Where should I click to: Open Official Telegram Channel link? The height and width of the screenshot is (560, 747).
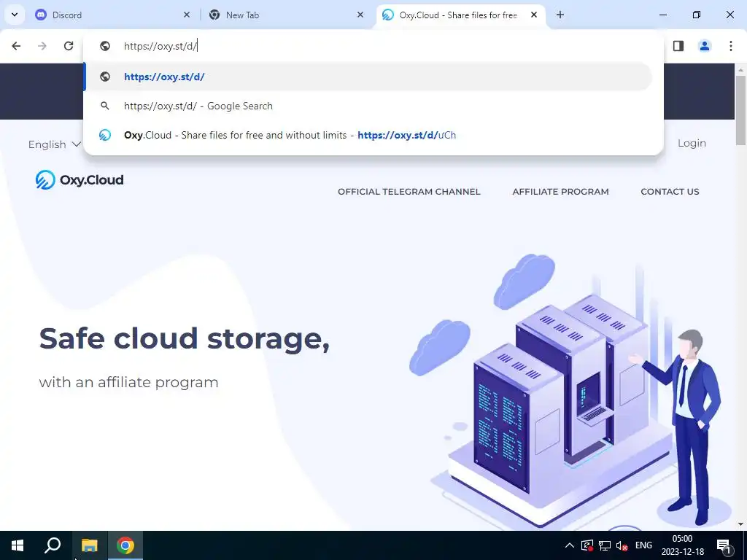point(409,192)
